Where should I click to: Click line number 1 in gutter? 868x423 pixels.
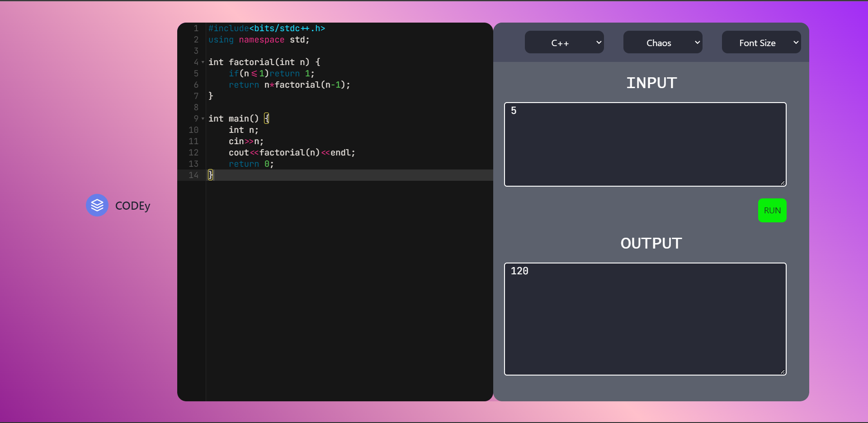click(196, 28)
